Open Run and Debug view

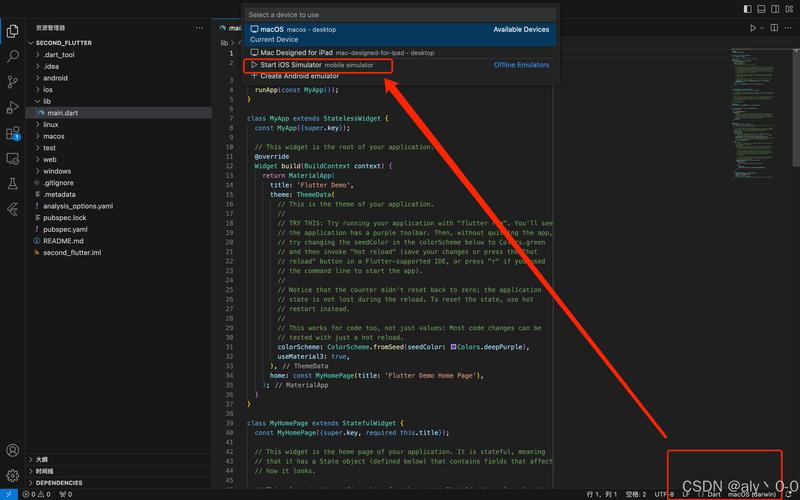pyautogui.click(x=12, y=108)
